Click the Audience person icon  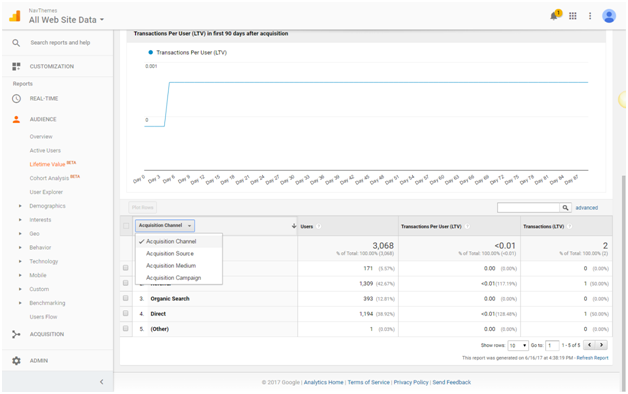tap(16, 119)
